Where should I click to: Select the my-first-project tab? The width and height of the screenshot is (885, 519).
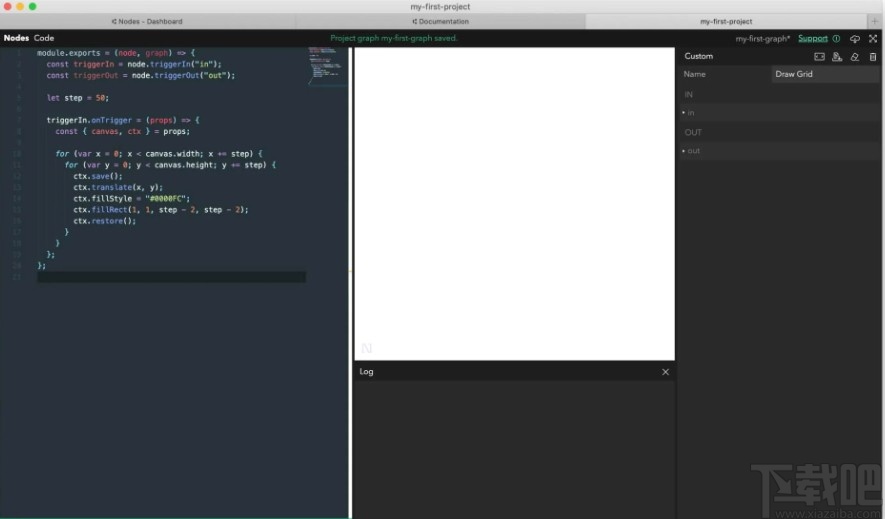pyautogui.click(x=726, y=21)
